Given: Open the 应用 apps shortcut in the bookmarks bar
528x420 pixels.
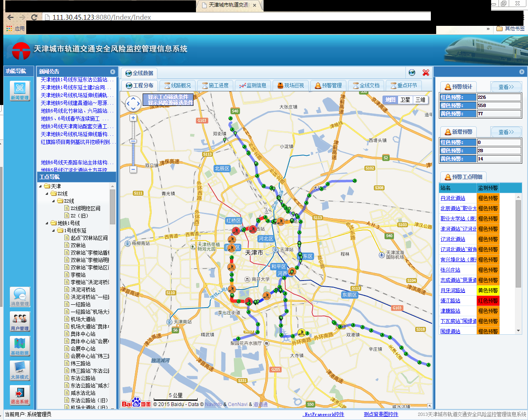Looking at the screenshot, I should pos(16,29).
